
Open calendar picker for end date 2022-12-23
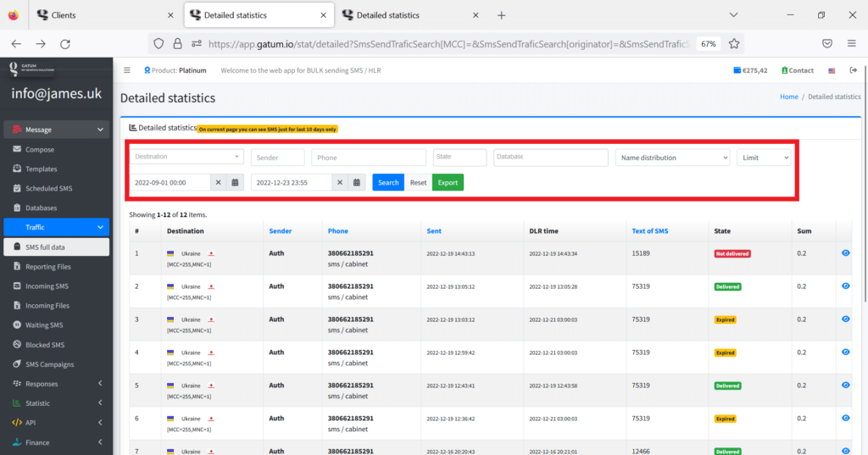click(x=357, y=182)
